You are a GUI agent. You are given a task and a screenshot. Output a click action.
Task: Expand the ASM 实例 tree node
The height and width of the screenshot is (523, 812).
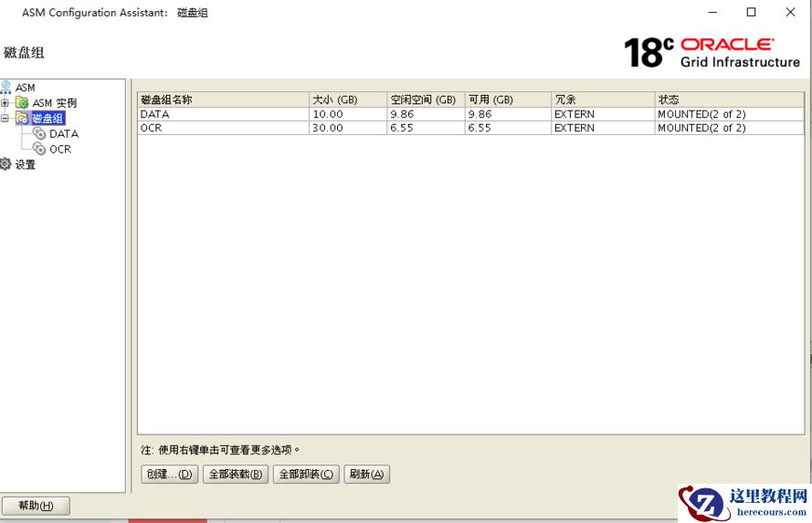coord(5,103)
